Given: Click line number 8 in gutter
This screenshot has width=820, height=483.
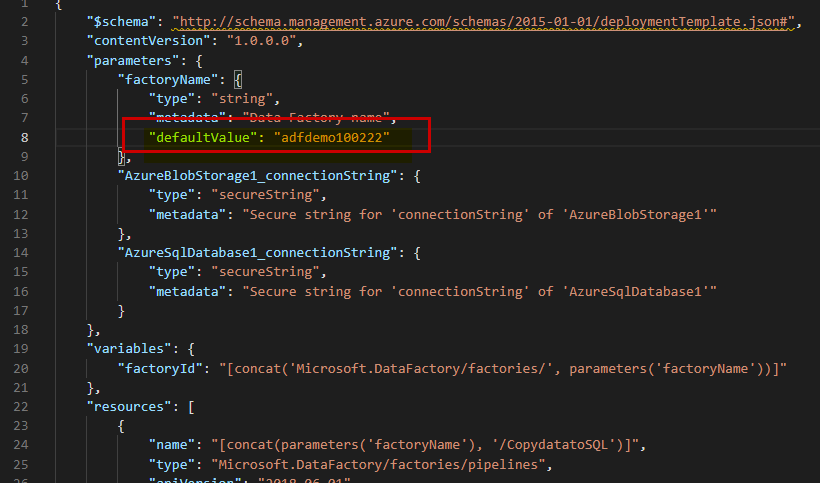Looking at the screenshot, I should tap(25, 137).
